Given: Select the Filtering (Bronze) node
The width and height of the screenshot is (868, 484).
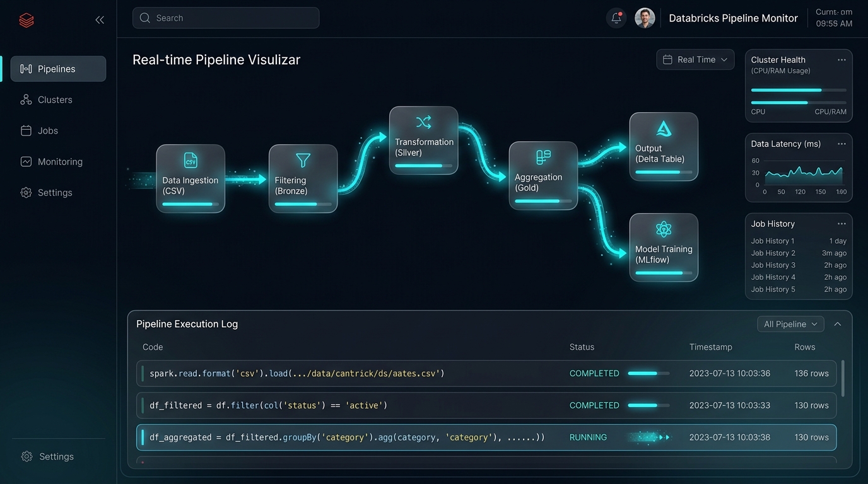Looking at the screenshot, I should [x=303, y=178].
